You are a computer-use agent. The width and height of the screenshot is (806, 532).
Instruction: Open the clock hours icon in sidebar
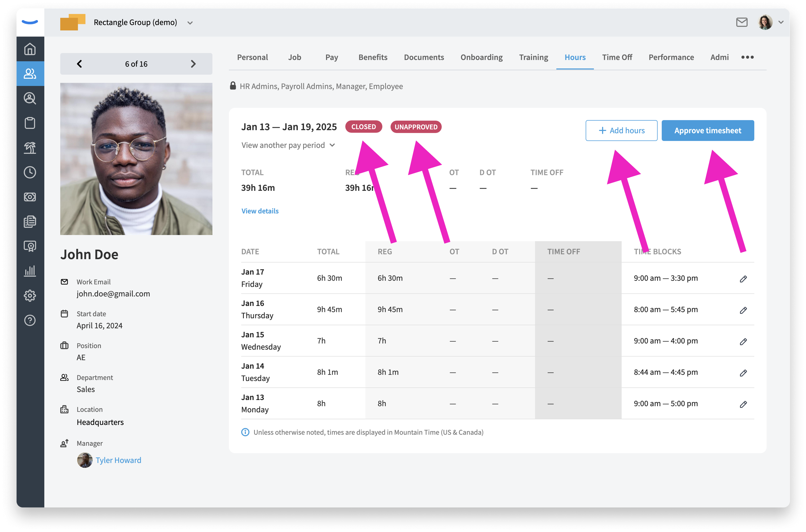tap(30, 172)
